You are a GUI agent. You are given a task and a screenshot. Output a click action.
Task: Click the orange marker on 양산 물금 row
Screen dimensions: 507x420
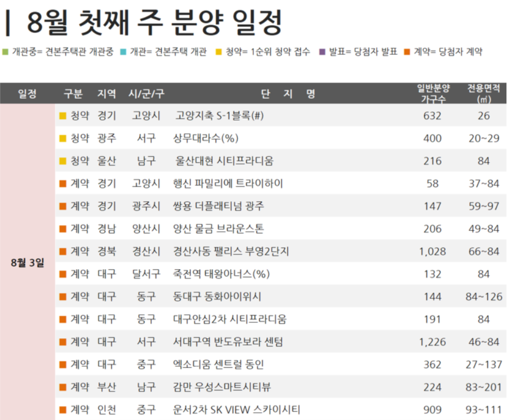[62, 229]
